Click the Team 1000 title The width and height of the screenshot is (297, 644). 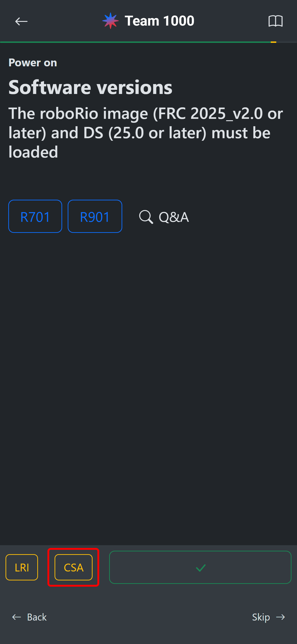pos(159,21)
